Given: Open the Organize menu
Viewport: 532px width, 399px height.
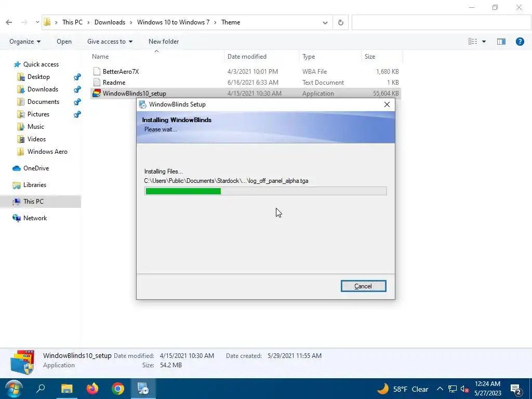Looking at the screenshot, I should 25,42.
